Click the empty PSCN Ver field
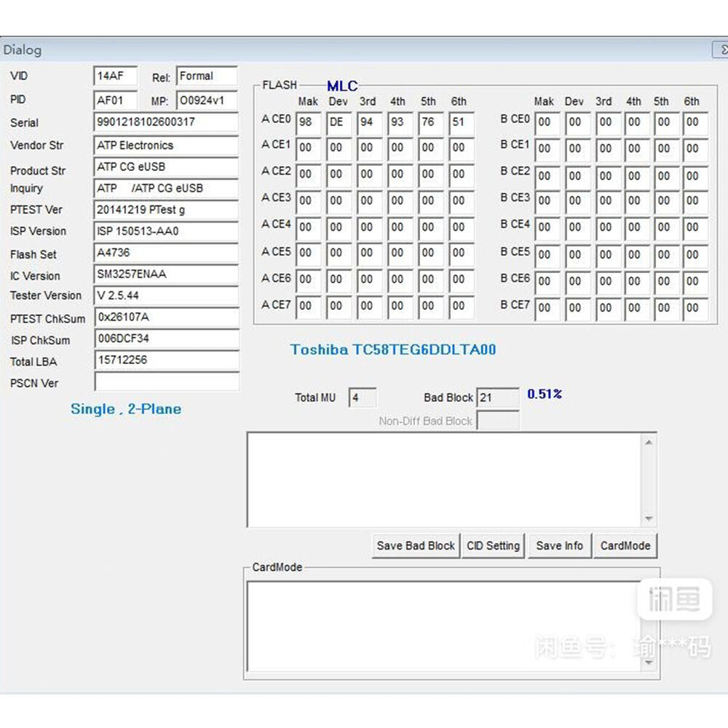The height and width of the screenshot is (728, 728). pos(166,382)
